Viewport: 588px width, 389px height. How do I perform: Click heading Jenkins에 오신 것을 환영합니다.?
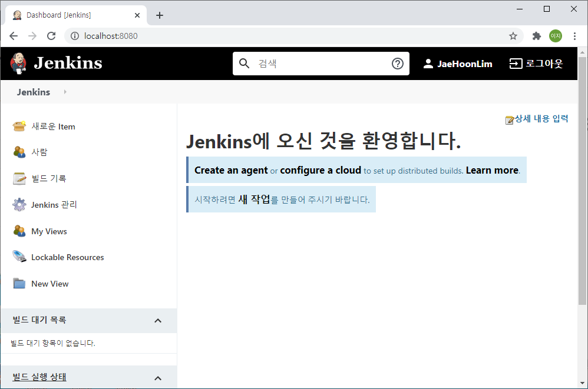point(323,141)
